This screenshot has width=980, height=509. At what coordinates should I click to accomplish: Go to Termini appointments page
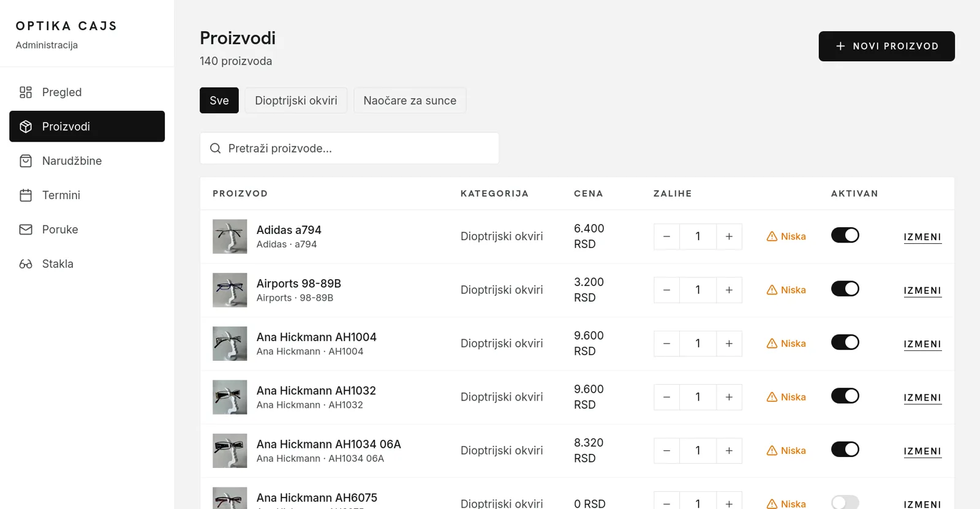[87, 195]
